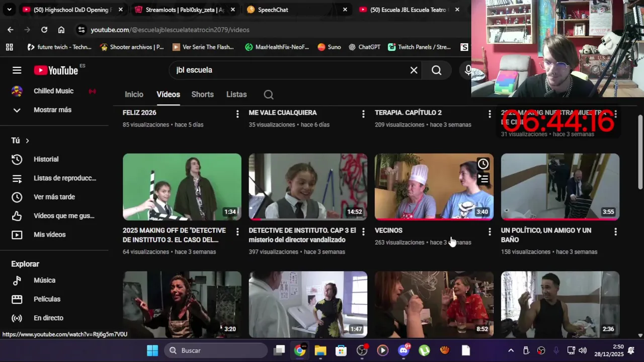Image resolution: width=644 pixels, height=362 pixels.
Task: Open options menu for ME VALE CUALQUIERA
Action: point(363,114)
